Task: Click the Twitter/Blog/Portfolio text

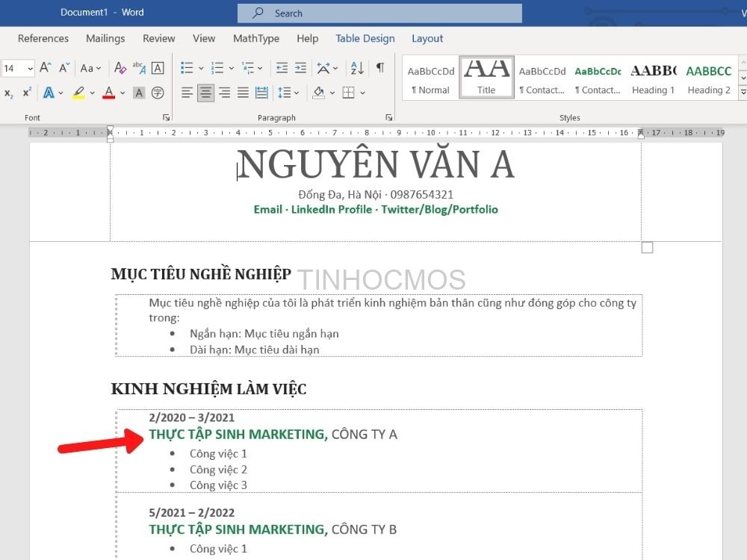Action: pyautogui.click(x=439, y=210)
